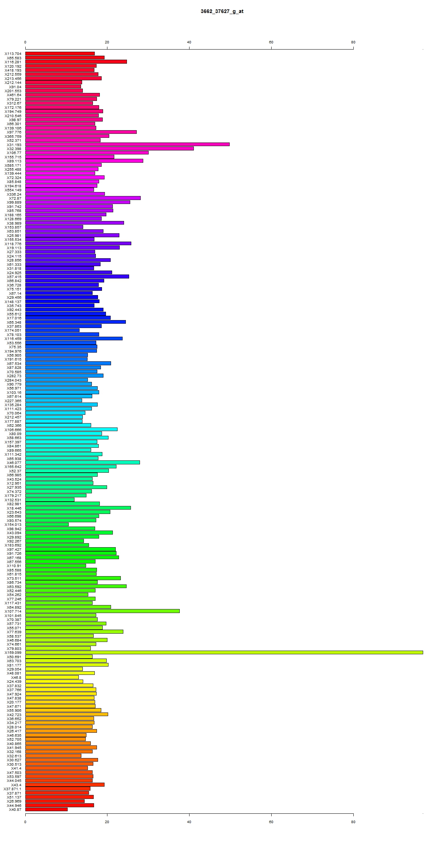Click the 40 tick on top axis
Viewport: 434px width, 868px height.
coord(189,42)
